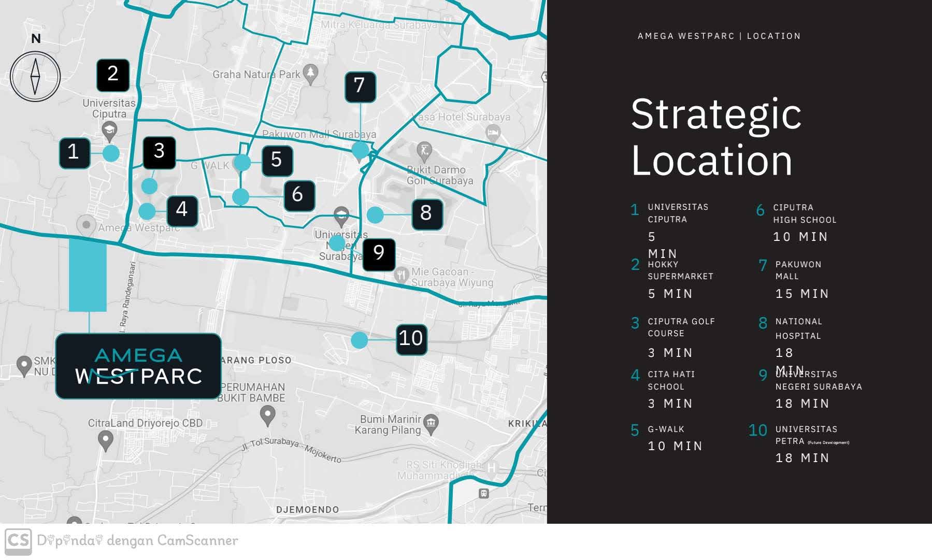Click map marker number 5
This screenshot has width=932, height=560.
(277, 161)
